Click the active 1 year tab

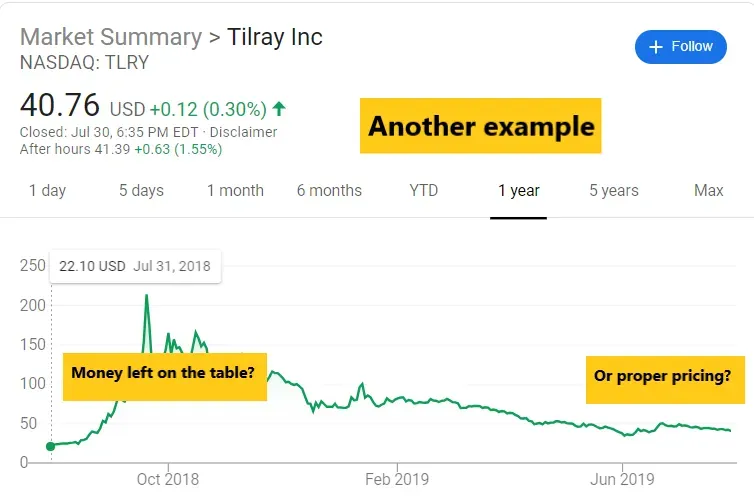coord(519,190)
